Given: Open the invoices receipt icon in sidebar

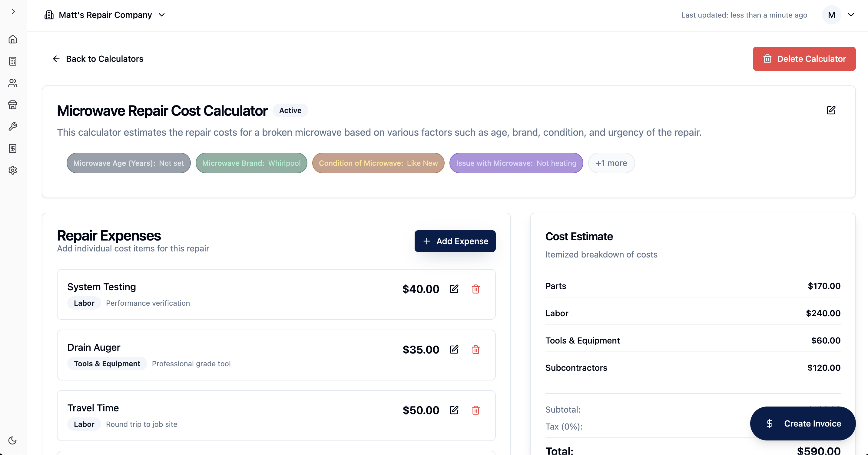Looking at the screenshot, I should (13, 148).
